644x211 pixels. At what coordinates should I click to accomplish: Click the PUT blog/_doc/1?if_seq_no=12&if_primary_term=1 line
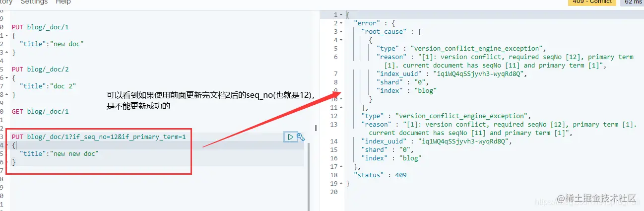(99, 137)
